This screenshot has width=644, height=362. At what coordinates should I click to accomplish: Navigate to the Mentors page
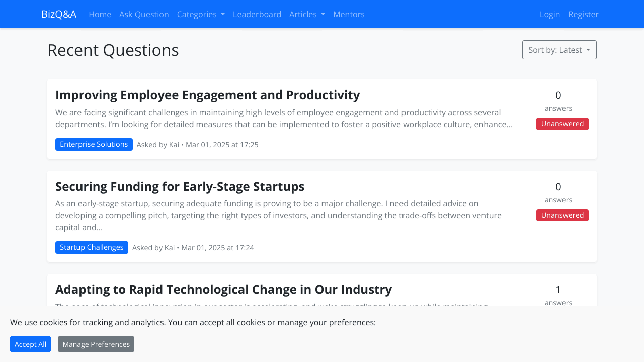coord(349,14)
